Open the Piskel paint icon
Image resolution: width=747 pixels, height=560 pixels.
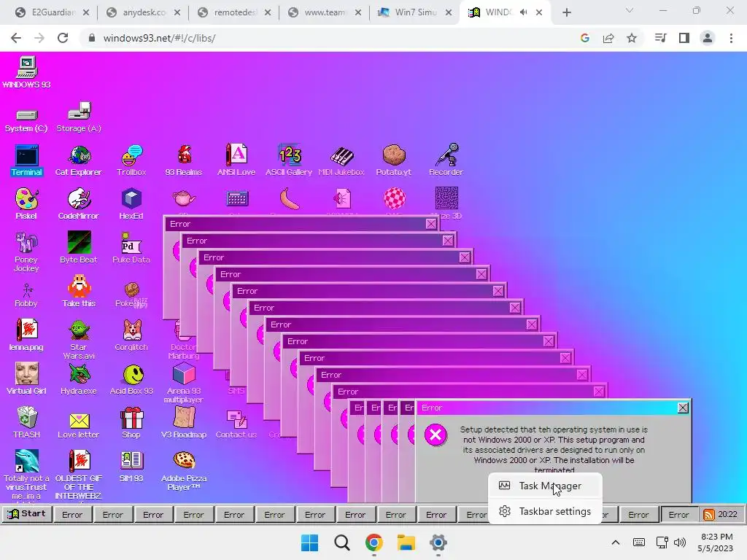[x=26, y=204]
